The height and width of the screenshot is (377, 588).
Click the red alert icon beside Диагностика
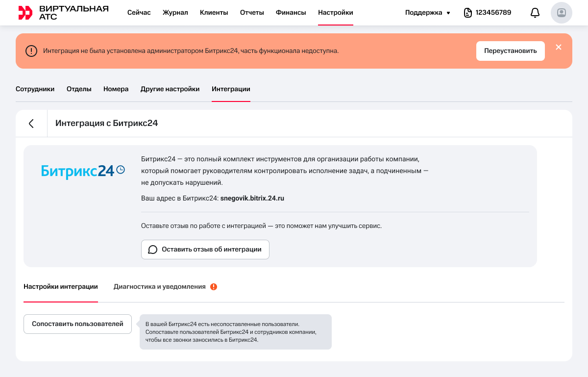point(214,287)
